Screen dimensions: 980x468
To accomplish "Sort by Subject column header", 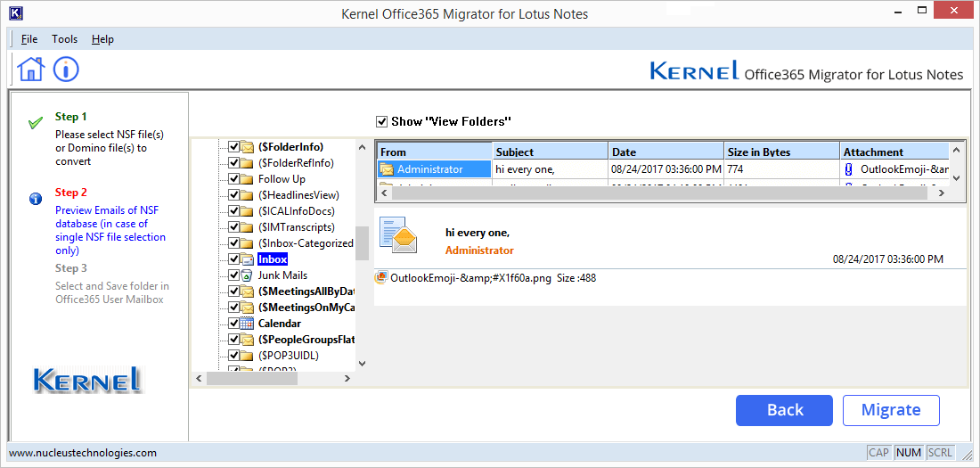I will click(x=551, y=152).
